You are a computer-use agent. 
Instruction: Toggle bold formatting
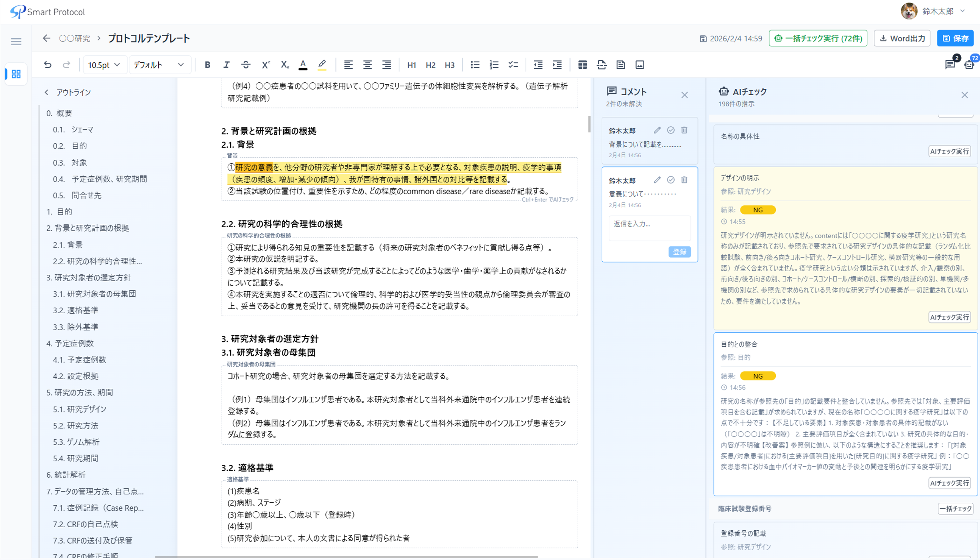pos(207,64)
